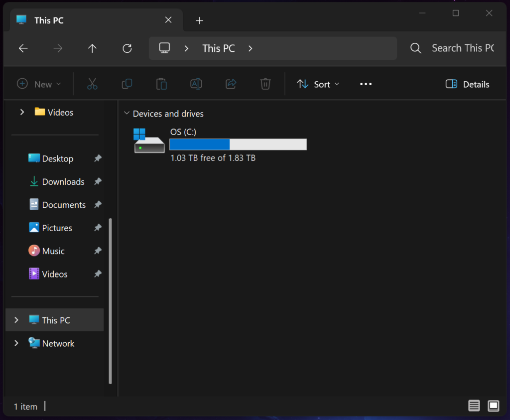Select the OS (C:) drive icon
Viewport: 510px width, 420px height.
(149, 140)
